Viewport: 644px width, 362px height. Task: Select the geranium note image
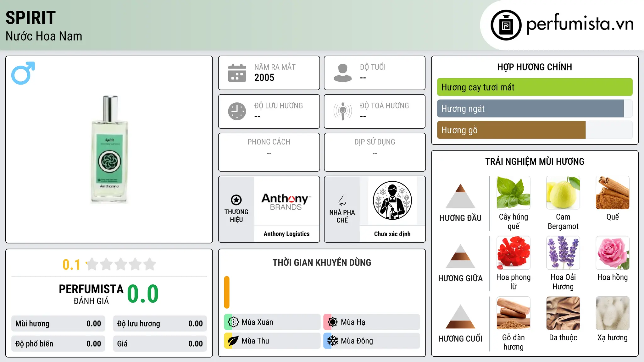pyautogui.click(x=514, y=253)
